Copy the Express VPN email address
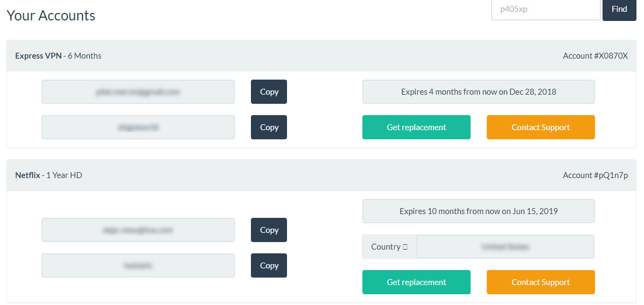The height and width of the screenshot is (305, 644). [x=269, y=92]
